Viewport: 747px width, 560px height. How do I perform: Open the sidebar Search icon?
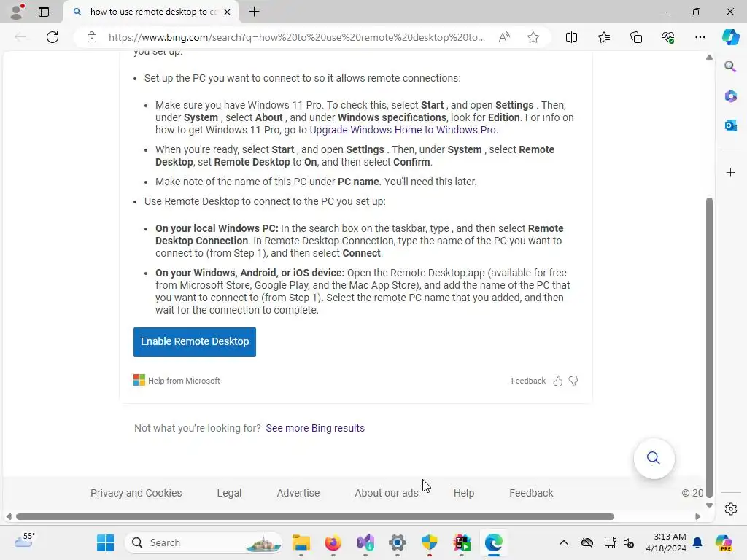730,66
